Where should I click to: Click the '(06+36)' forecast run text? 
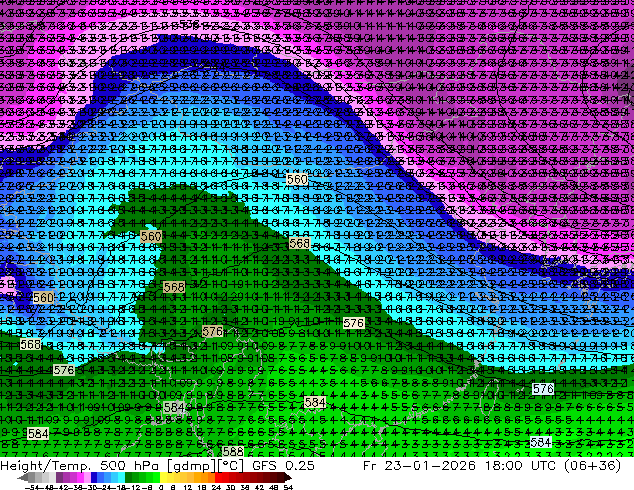(x=594, y=466)
